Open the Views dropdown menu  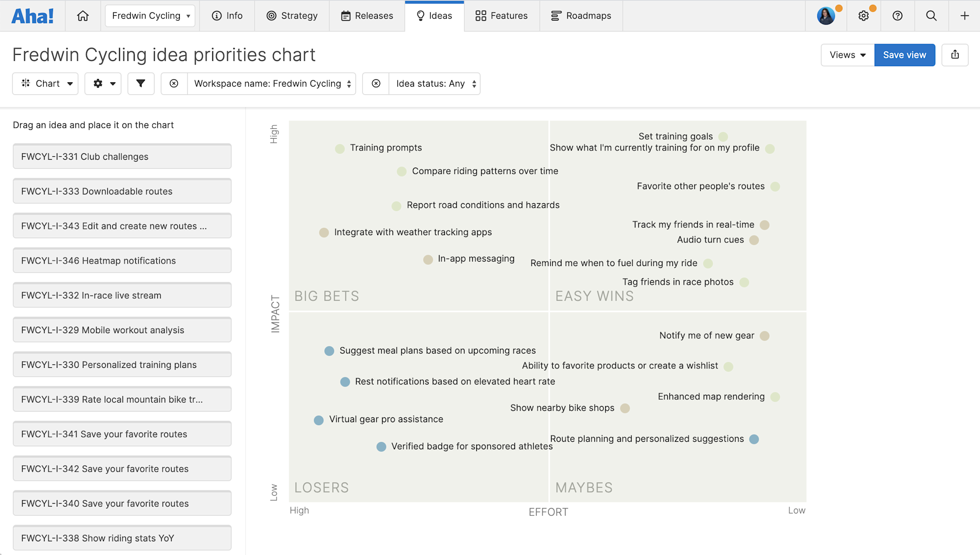click(847, 55)
